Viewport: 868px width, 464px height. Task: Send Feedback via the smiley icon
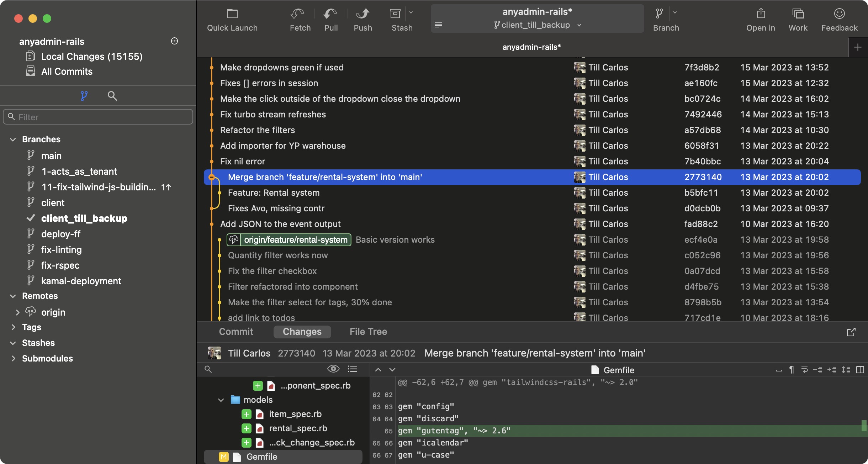point(839,14)
